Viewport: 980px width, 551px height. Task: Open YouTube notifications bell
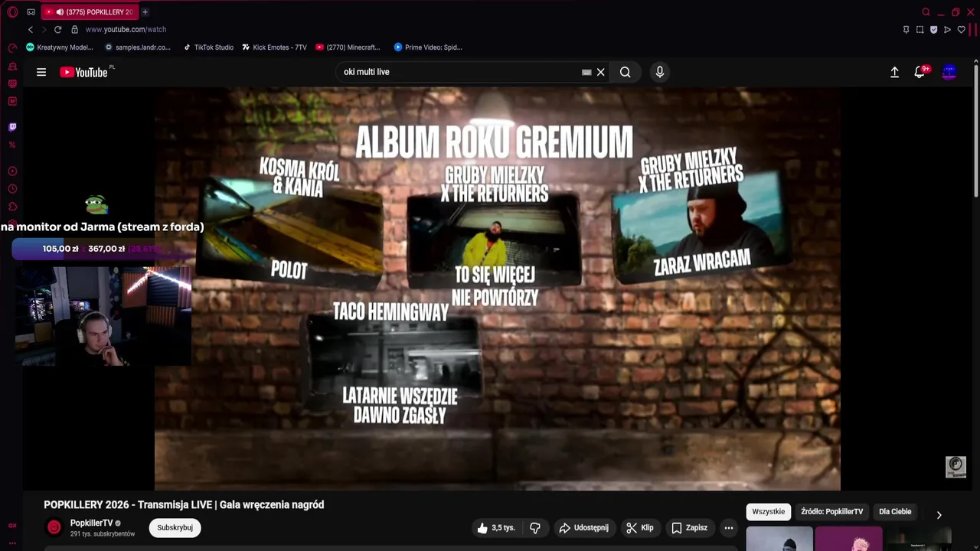point(920,72)
